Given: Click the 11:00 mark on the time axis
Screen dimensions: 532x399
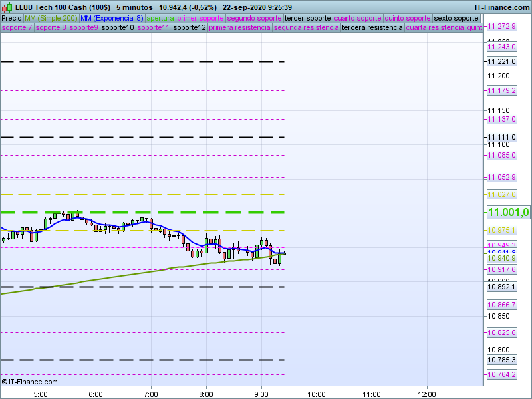Looking at the screenshot, I should coord(372,392).
